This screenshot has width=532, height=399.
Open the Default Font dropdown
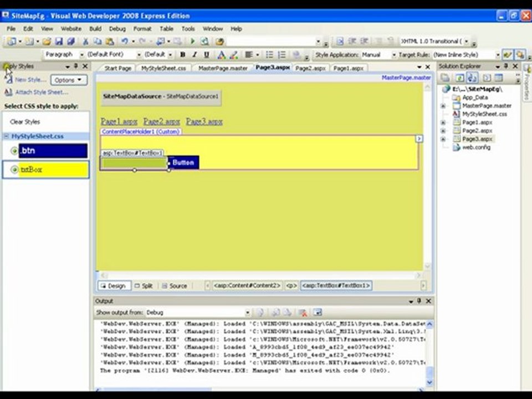click(x=139, y=55)
